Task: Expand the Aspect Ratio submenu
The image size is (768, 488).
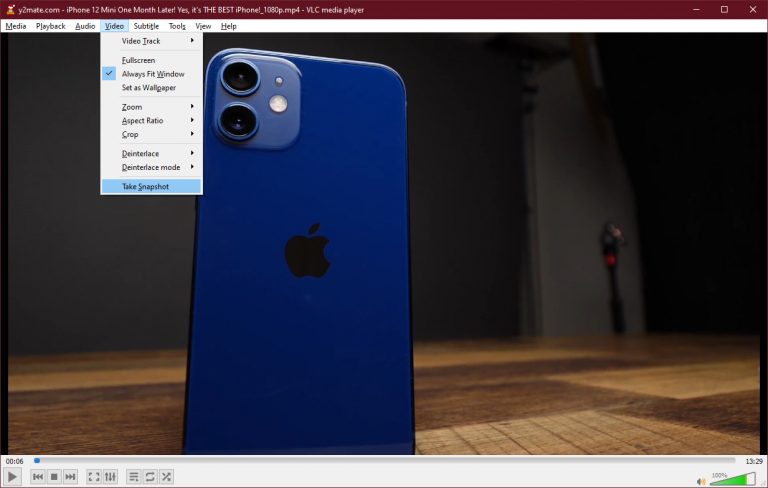Action: 151,120
